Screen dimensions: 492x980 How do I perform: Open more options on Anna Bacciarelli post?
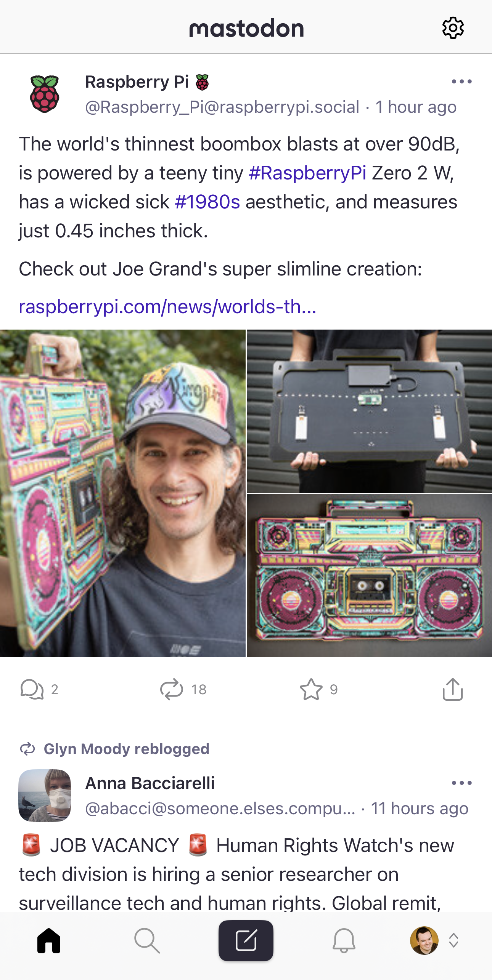[461, 783]
